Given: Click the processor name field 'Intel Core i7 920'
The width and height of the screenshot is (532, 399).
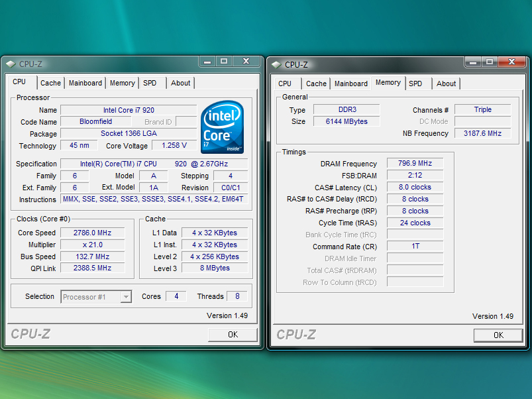Looking at the screenshot, I should (x=129, y=110).
